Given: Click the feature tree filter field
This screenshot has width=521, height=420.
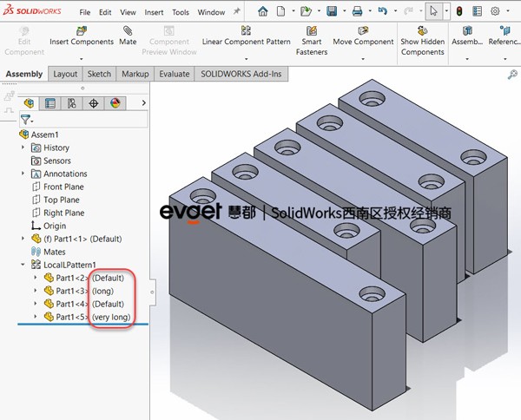Looking at the screenshot, I should coord(83,119).
